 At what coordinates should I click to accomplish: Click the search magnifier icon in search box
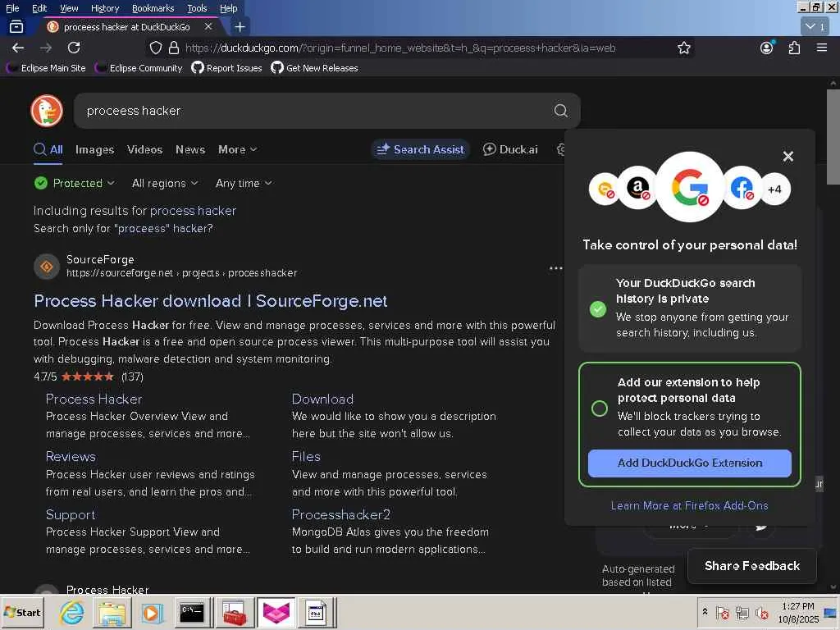pos(560,111)
